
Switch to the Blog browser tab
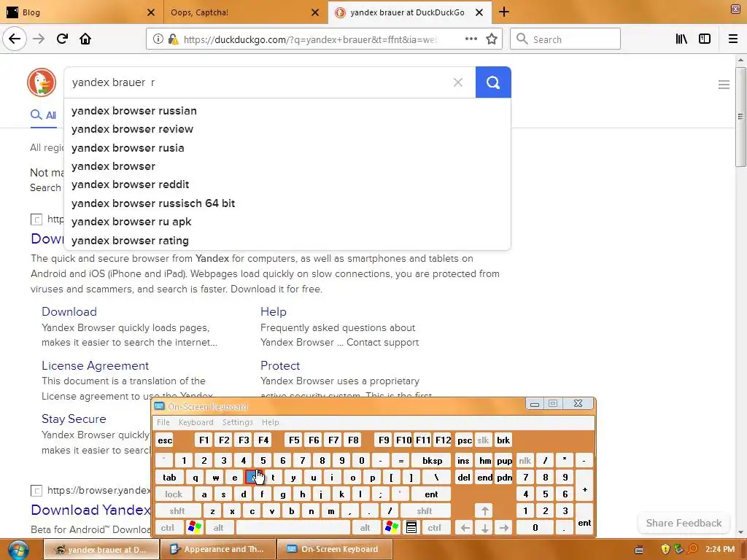[81, 12]
